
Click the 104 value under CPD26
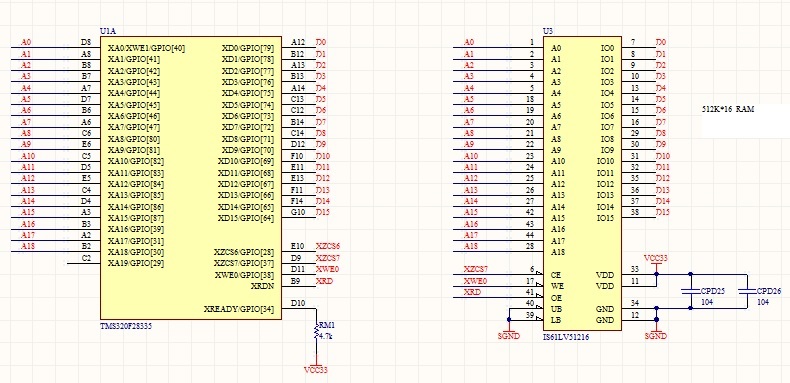click(x=763, y=301)
